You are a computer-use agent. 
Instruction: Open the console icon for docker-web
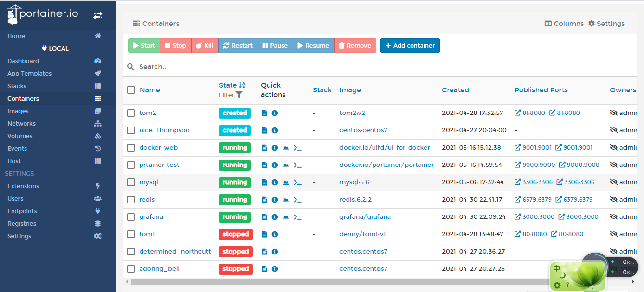coord(297,148)
